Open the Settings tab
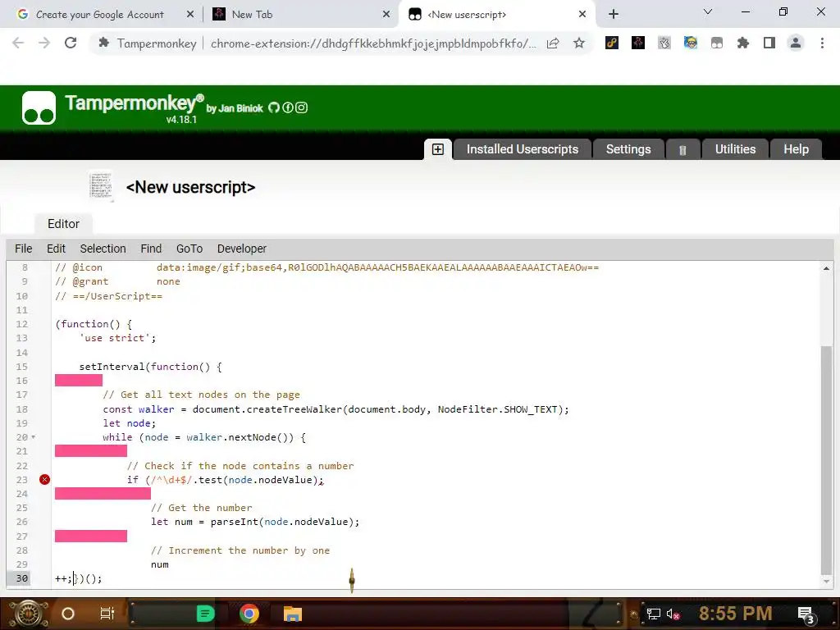840x630 pixels. pos(628,149)
